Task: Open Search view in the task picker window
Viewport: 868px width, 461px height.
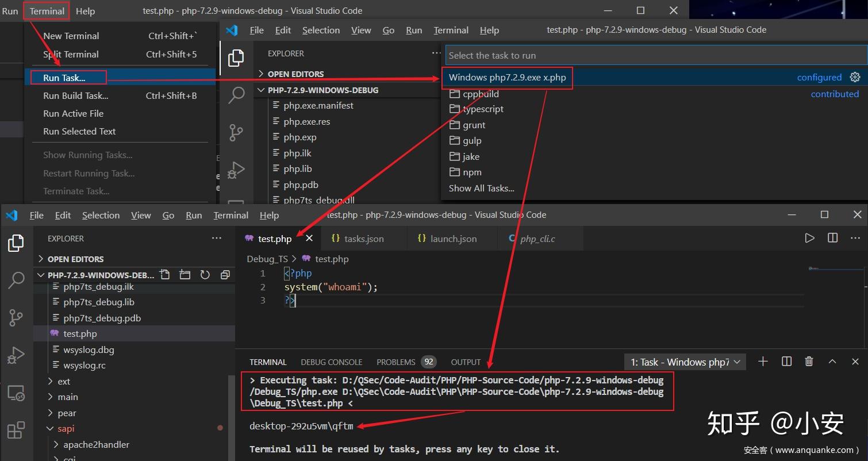Action: tap(236, 95)
